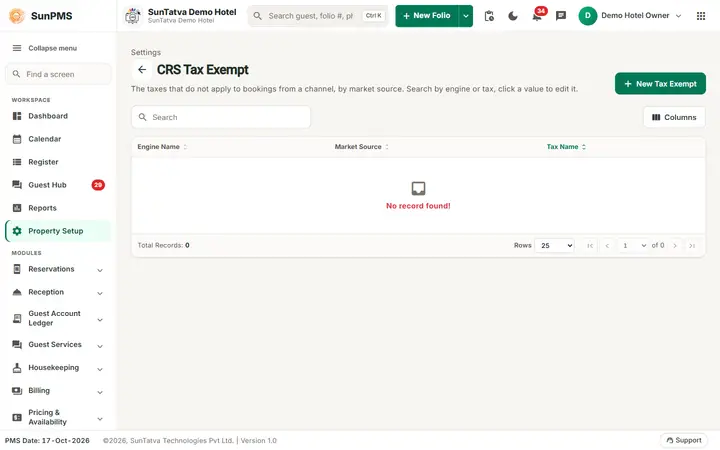The height and width of the screenshot is (450, 720).
Task: Open the Columns chooser button
Action: click(674, 118)
